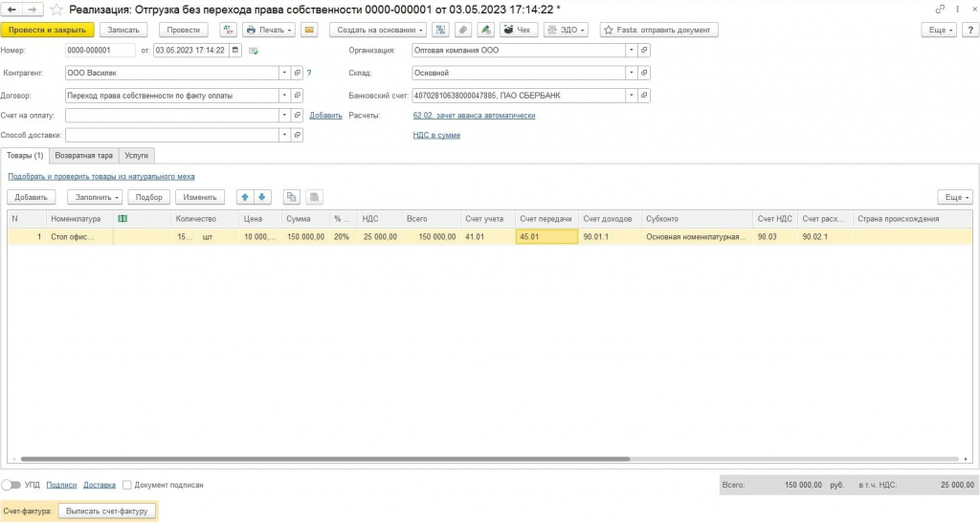Screen dimensions: 980x523
Task: Click Fasta: отправить документ button
Action: coord(658,30)
